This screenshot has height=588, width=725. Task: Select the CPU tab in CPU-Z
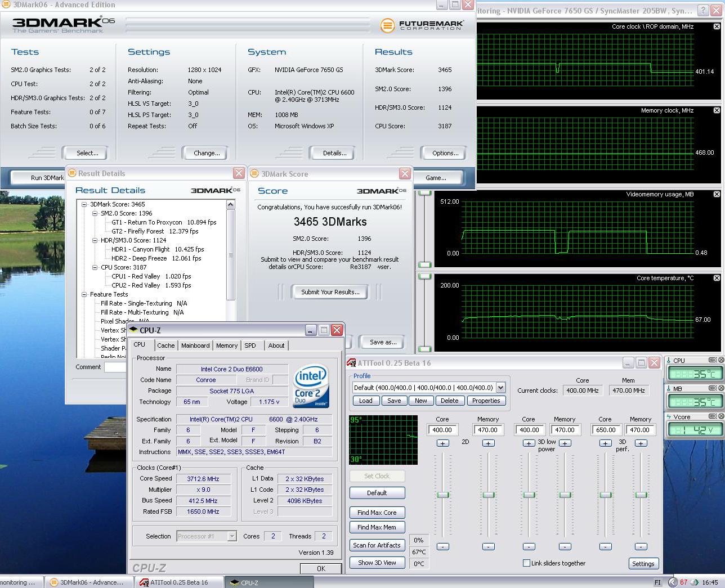click(x=140, y=344)
